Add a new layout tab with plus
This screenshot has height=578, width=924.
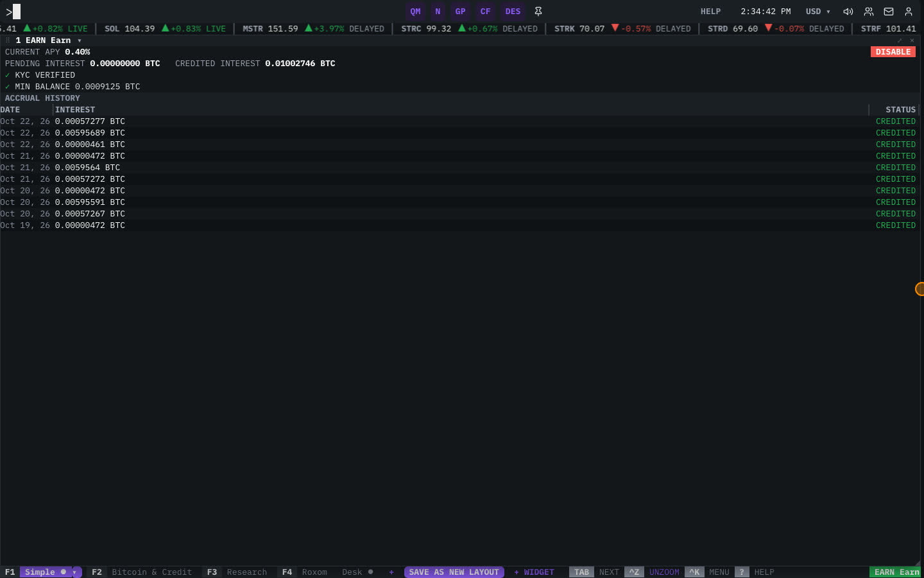pos(391,572)
